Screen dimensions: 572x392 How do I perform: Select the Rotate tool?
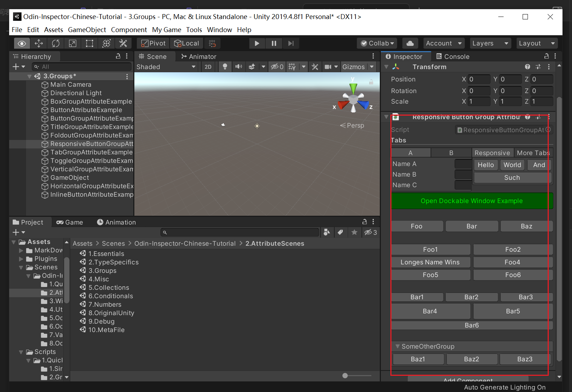[x=56, y=43]
